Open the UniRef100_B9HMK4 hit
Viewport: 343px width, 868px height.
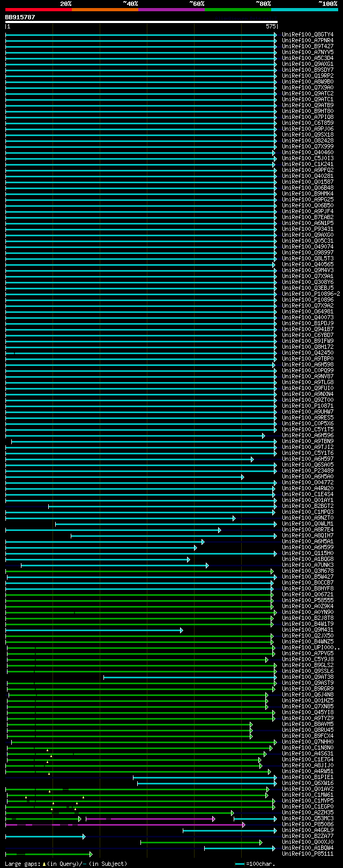point(308,193)
